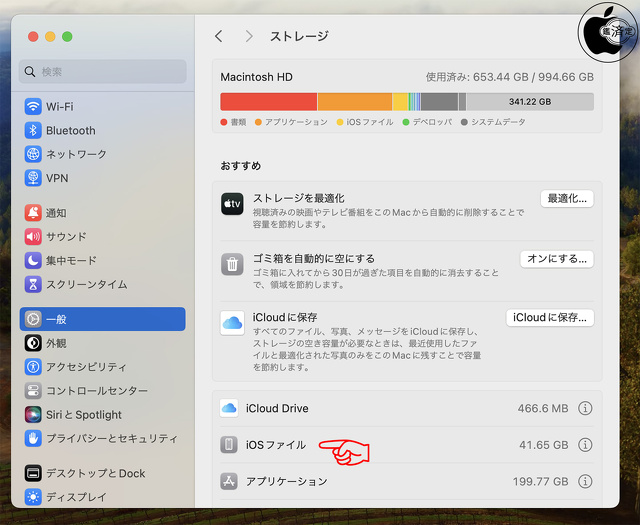The width and height of the screenshot is (640, 525).
Task: Click the デベロッパ legend label
Action: pyautogui.click(x=432, y=122)
